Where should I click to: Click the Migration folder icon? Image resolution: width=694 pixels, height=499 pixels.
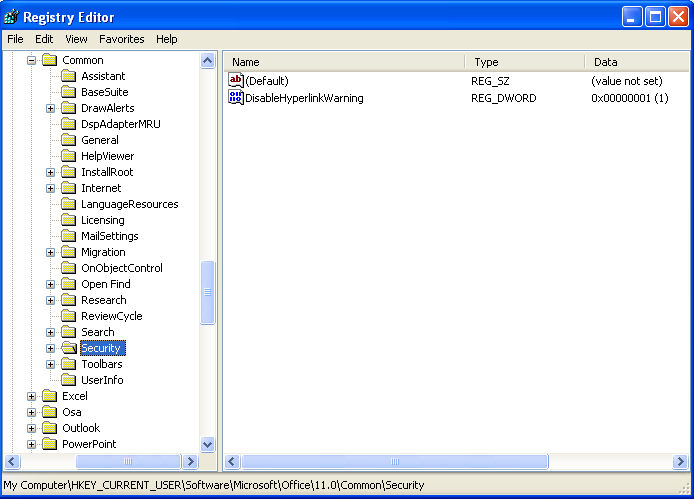tap(69, 252)
